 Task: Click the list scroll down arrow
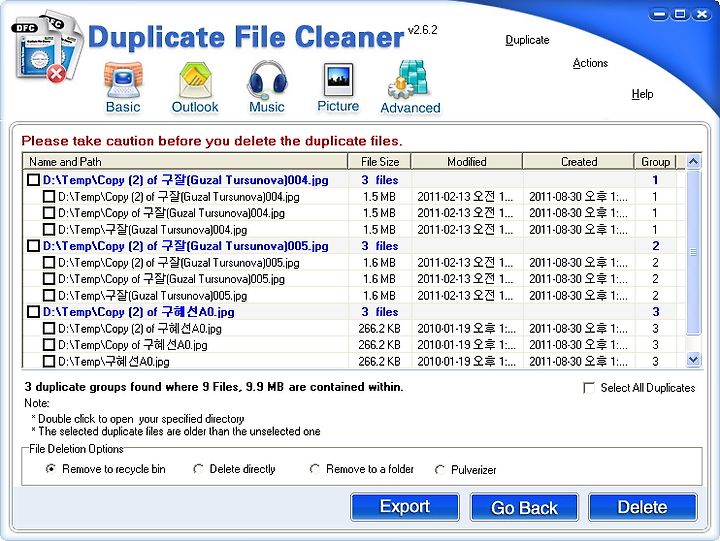coord(693,360)
